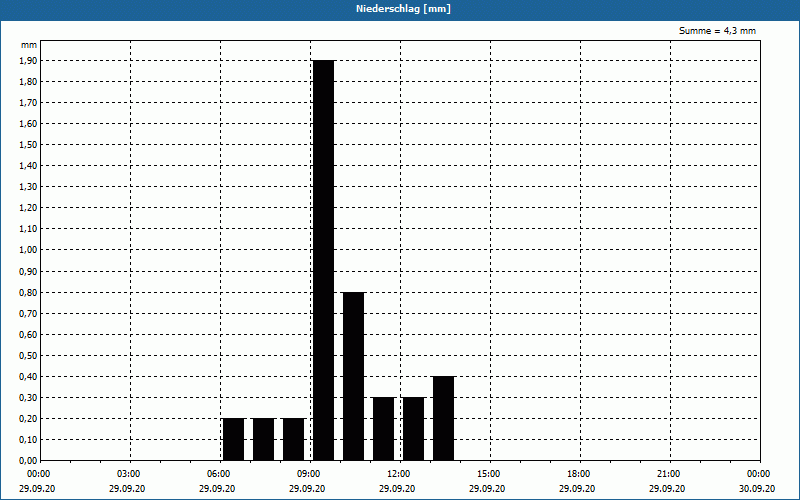Select the 'Summe = 4,3 mm' total label
This screenshot has height=500, width=800.
(x=717, y=31)
